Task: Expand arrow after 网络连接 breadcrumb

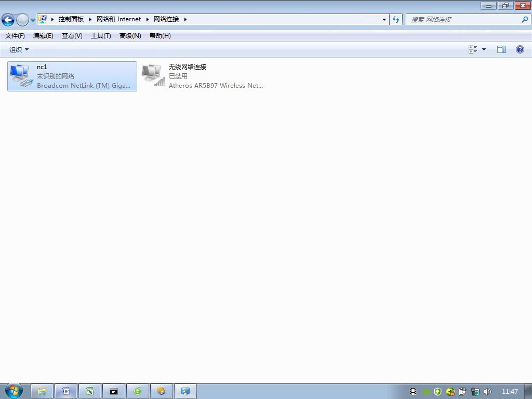Action: click(x=185, y=19)
